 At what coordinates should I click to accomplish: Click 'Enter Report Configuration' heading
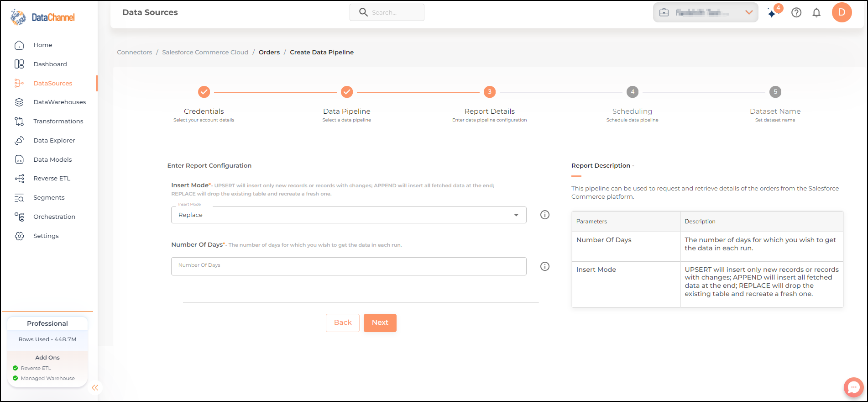click(209, 165)
